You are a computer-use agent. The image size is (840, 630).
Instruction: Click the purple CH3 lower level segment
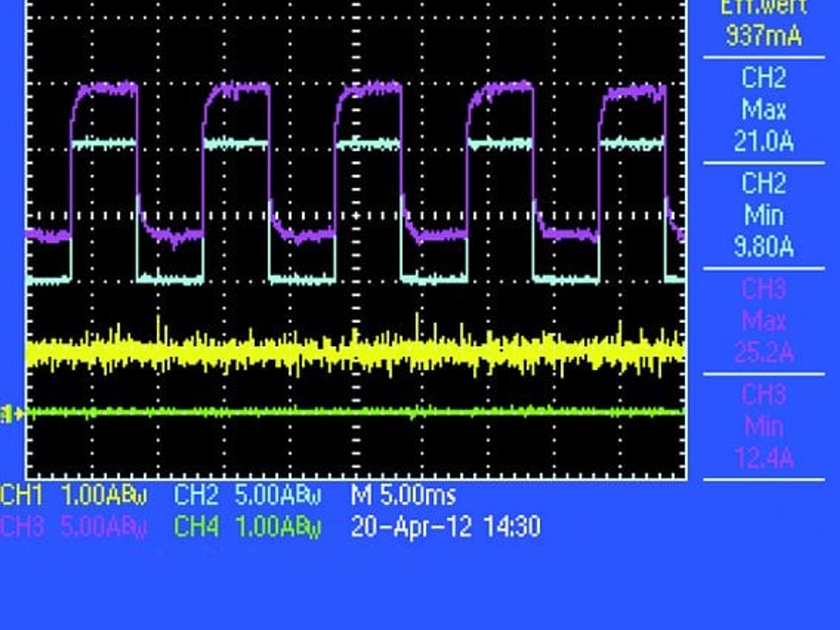(x=172, y=235)
